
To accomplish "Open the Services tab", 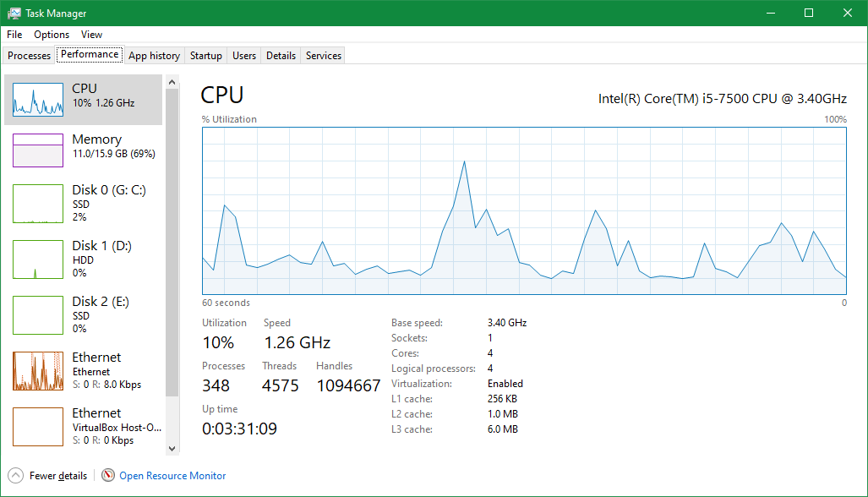I will pos(322,55).
